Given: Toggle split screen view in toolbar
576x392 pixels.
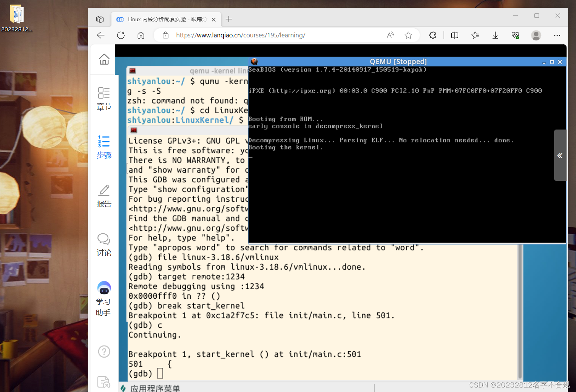Looking at the screenshot, I should click(x=454, y=35).
